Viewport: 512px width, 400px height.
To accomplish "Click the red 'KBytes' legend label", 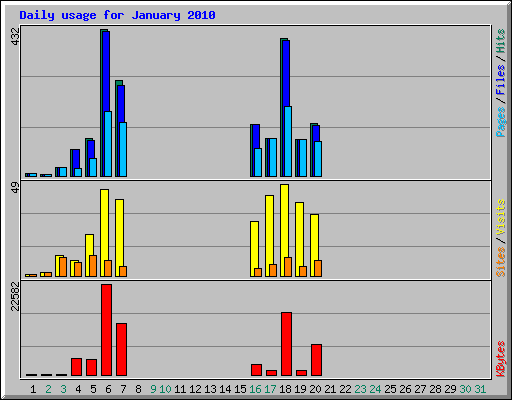I will [500, 359].
